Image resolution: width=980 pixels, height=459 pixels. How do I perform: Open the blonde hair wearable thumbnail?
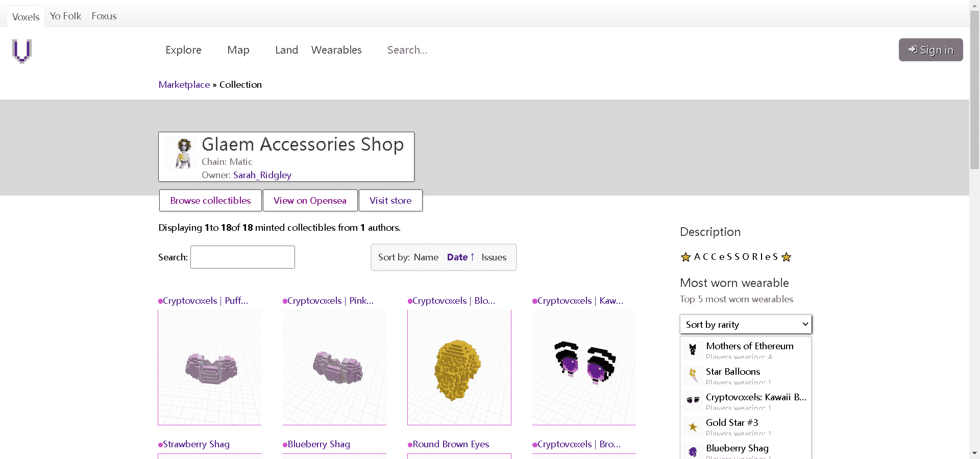(x=459, y=368)
